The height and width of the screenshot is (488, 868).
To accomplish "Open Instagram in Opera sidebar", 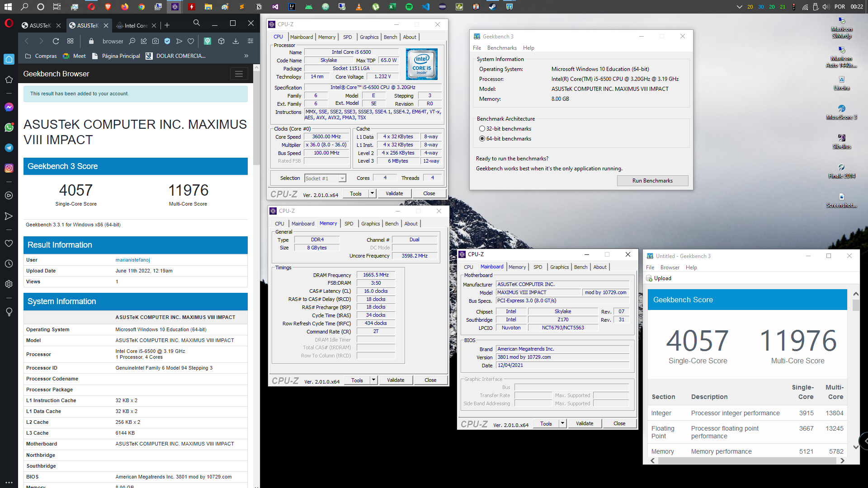I will pos(9,168).
